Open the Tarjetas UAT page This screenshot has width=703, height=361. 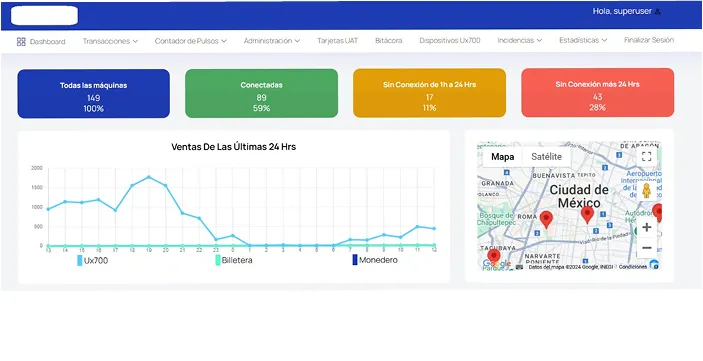pos(338,40)
